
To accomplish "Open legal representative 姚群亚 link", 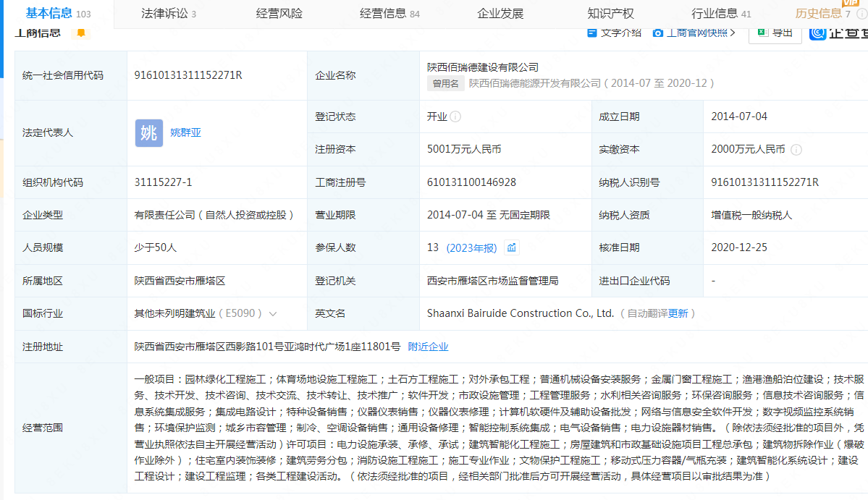I will [x=185, y=133].
